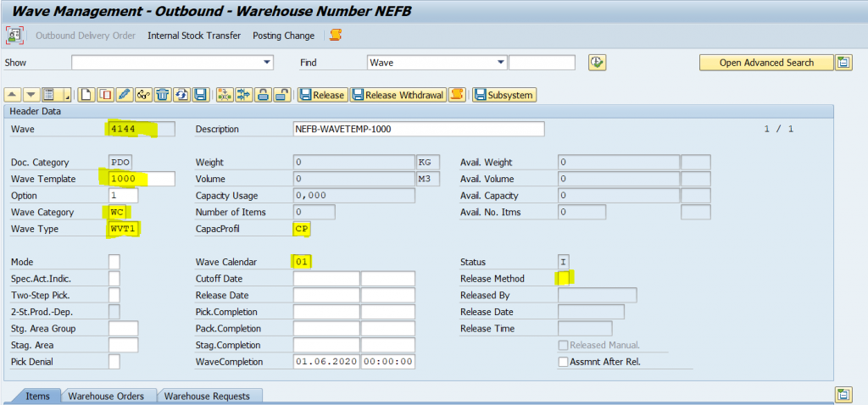Click the copy wave icon
Screen dimensions: 868x405
(x=105, y=95)
